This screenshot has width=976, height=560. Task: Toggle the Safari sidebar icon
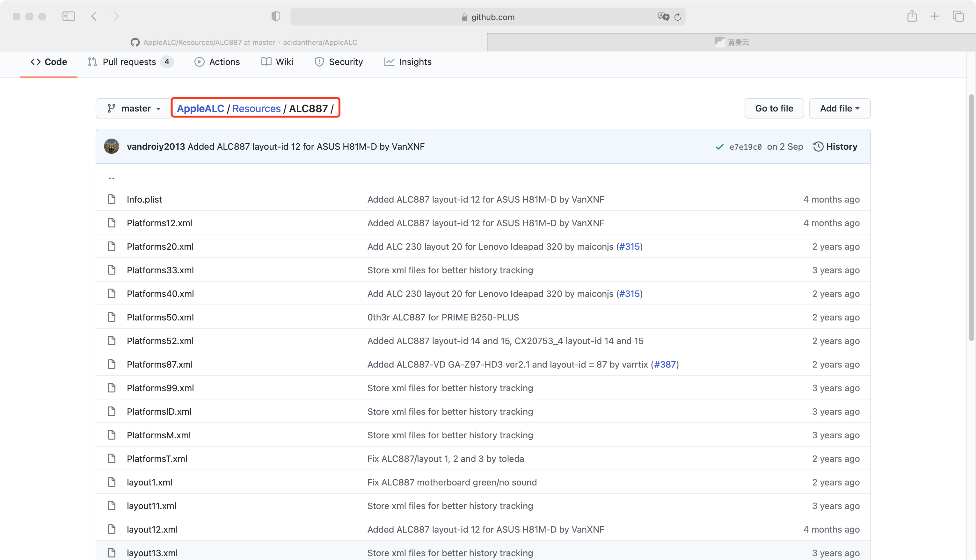click(x=69, y=16)
